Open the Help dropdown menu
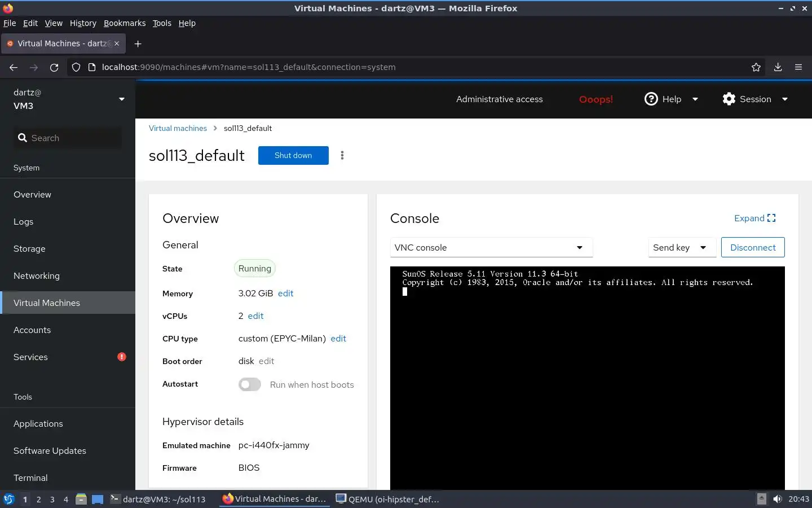The image size is (812, 508). pyautogui.click(x=672, y=99)
